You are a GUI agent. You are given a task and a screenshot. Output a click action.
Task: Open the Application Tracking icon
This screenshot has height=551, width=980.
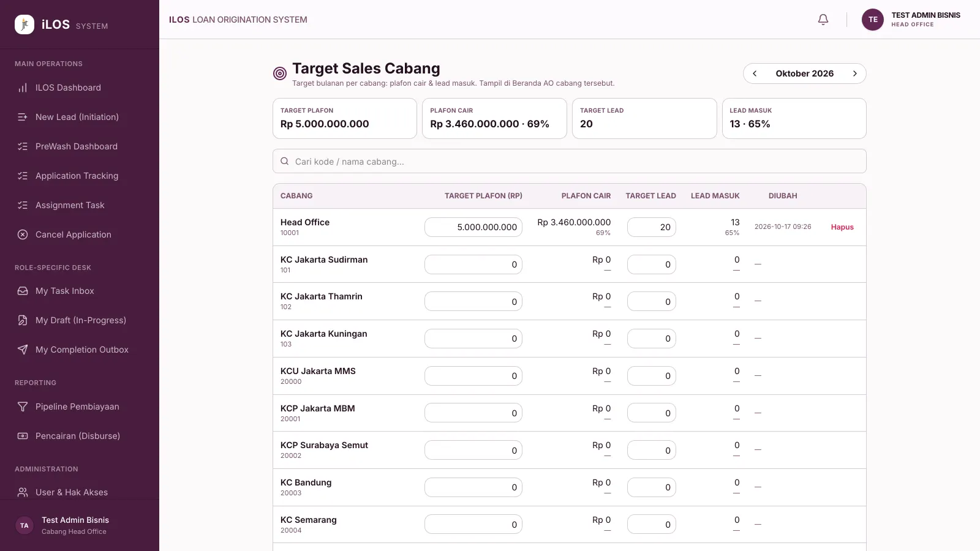click(23, 176)
